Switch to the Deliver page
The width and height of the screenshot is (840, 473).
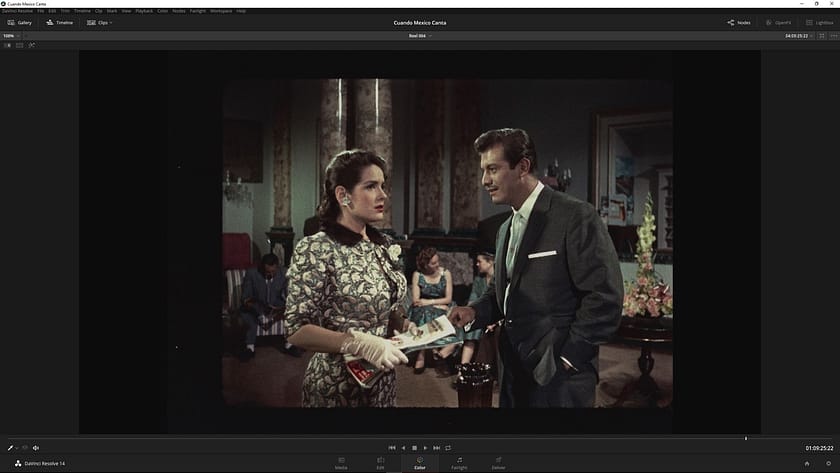(498, 463)
